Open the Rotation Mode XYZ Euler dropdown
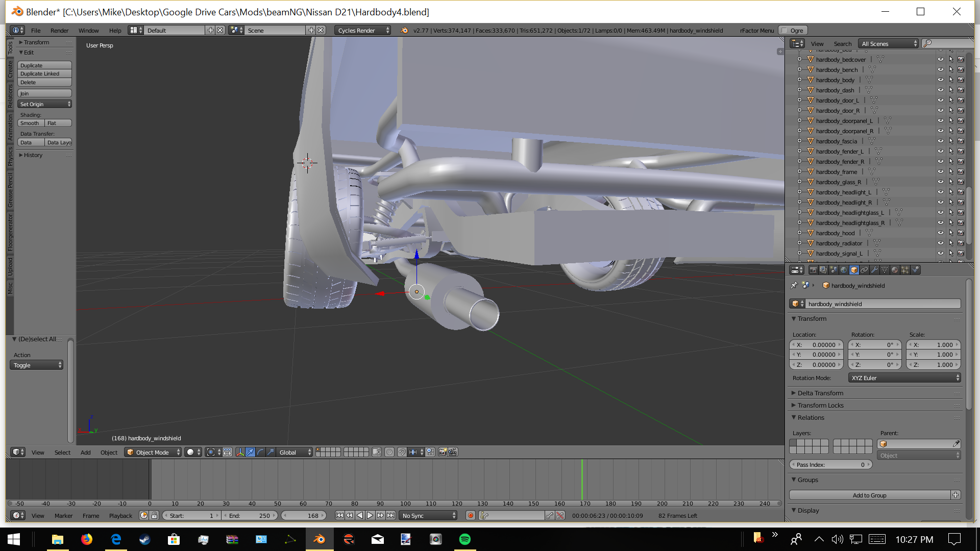The image size is (980, 551). coord(904,378)
